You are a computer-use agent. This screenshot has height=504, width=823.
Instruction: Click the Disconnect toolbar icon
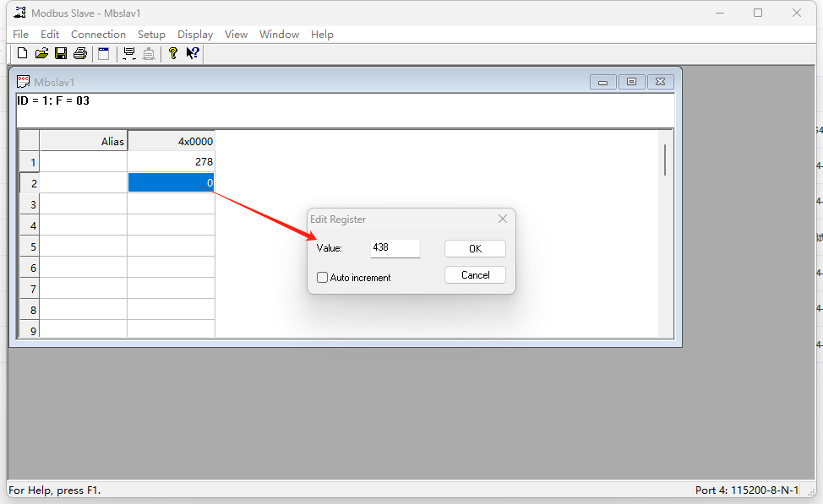coord(149,53)
